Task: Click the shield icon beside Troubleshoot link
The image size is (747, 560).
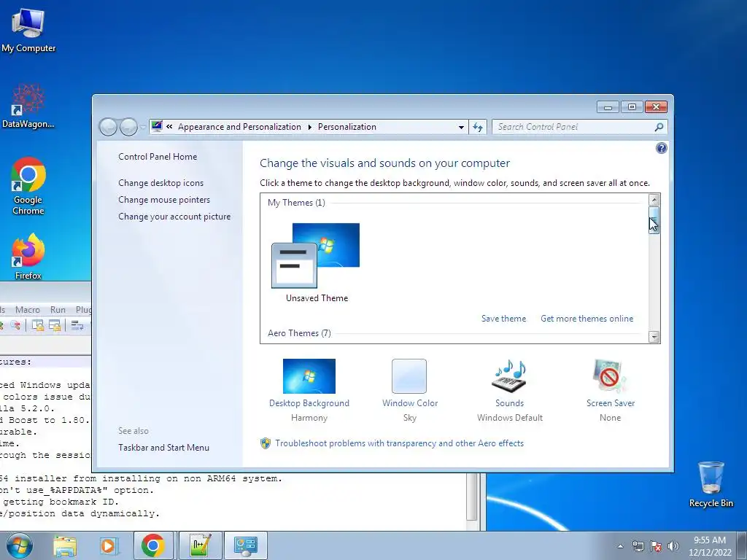Action: coord(266,443)
